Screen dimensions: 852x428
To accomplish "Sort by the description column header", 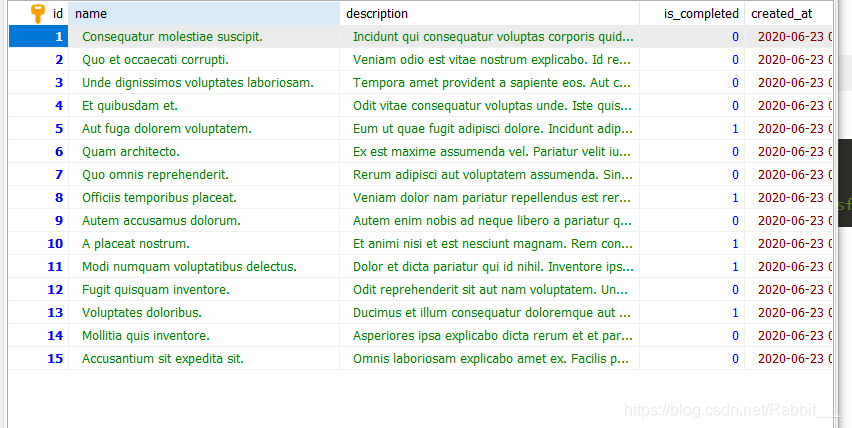I will (490, 14).
